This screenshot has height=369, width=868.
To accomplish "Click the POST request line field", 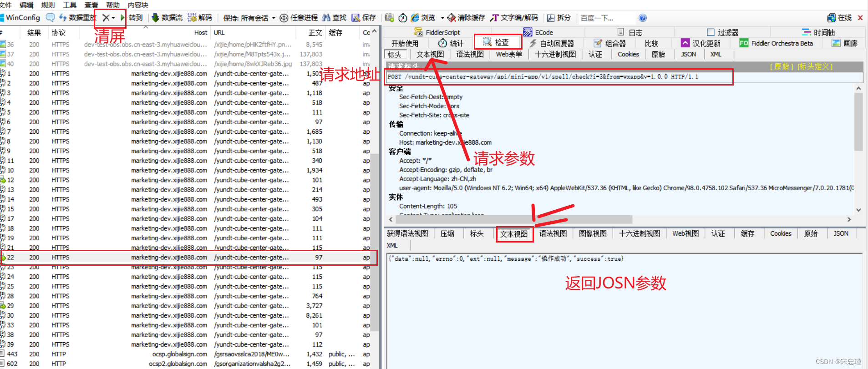I will [x=624, y=77].
